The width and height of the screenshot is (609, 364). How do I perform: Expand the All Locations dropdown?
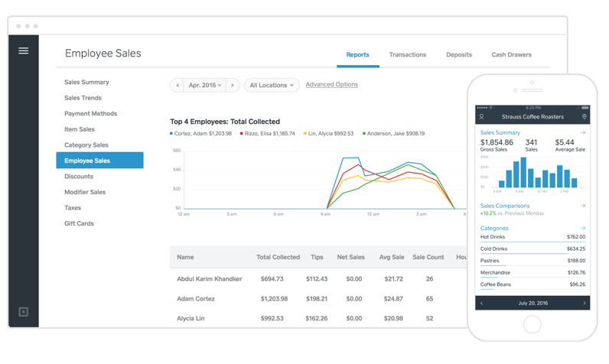pyautogui.click(x=272, y=85)
